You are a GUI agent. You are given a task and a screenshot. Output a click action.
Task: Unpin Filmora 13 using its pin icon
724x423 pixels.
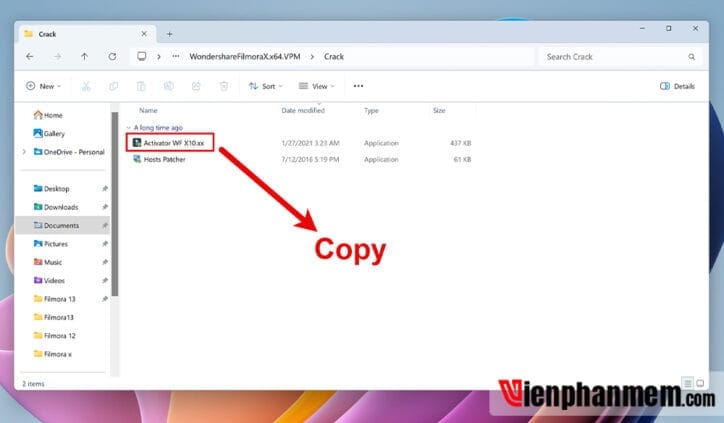pos(105,299)
